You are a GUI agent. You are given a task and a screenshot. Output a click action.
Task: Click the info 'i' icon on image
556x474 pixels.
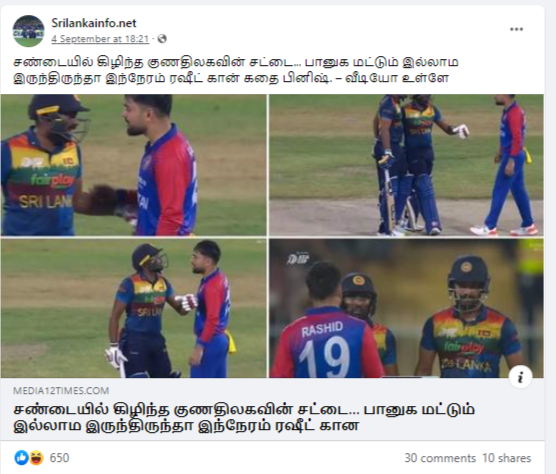[521, 377]
